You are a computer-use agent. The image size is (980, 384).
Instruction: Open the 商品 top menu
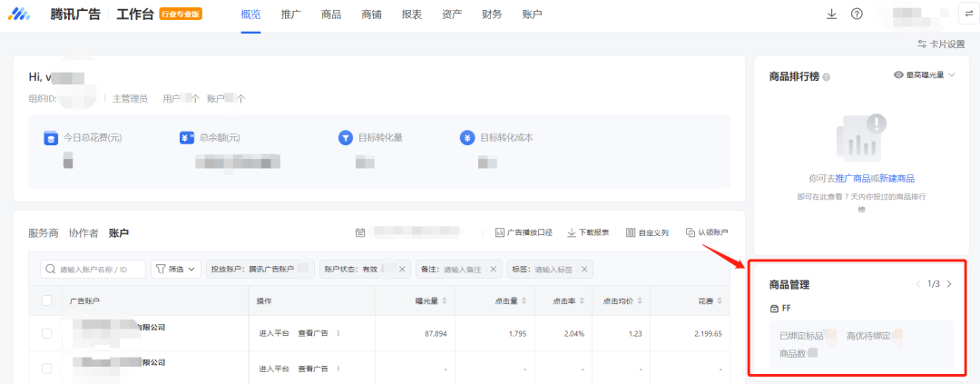coord(331,15)
